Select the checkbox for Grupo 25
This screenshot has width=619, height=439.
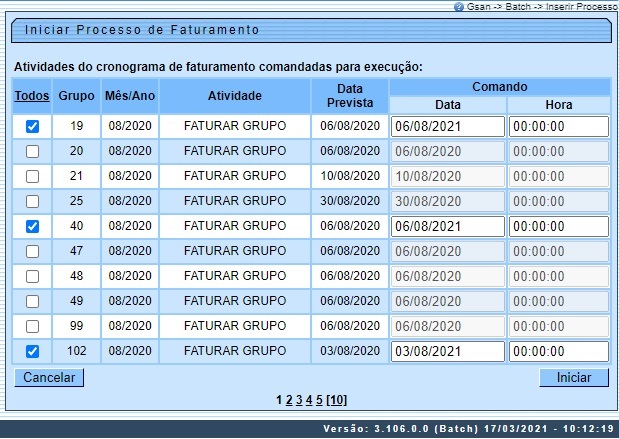(x=32, y=202)
